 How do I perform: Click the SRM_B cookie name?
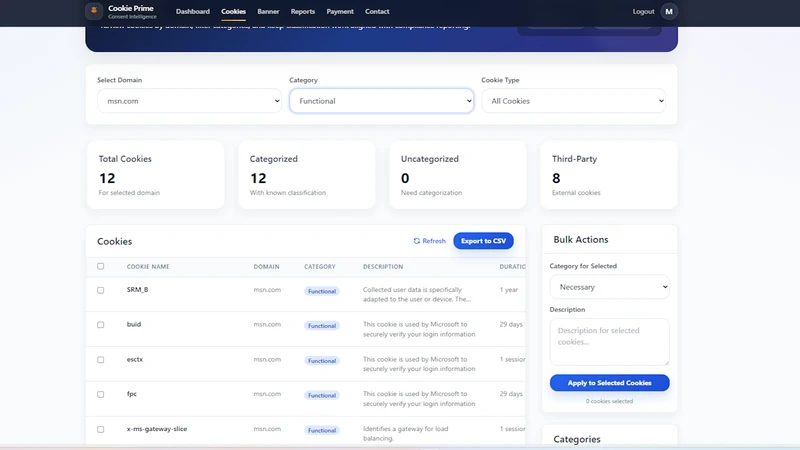coord(137,289)
